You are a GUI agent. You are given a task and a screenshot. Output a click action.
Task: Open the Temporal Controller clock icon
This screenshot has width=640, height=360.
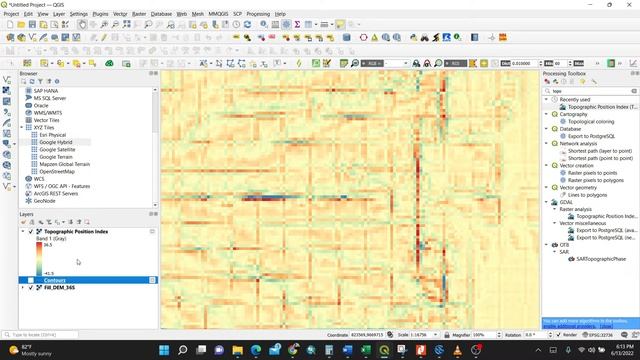[x=236, y=24]
